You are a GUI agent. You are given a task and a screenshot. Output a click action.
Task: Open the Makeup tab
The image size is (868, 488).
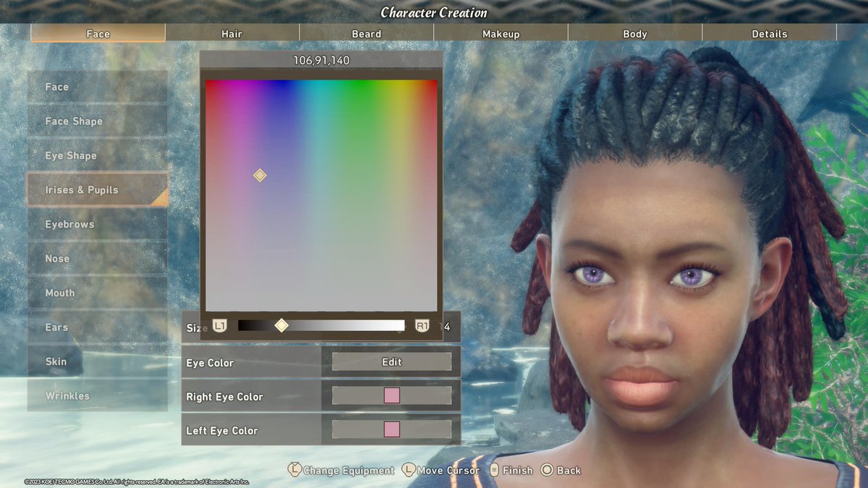(x=501, y=33)
